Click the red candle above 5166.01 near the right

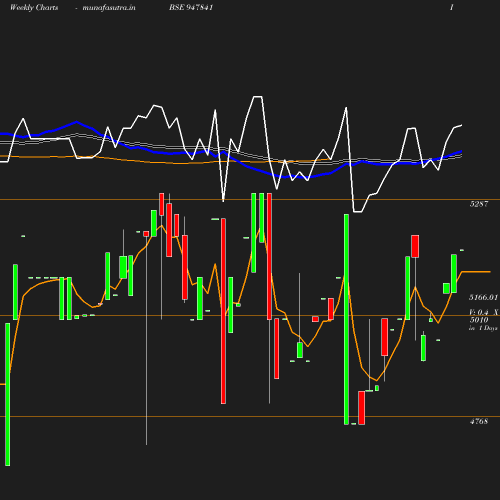tap(415, 246)
